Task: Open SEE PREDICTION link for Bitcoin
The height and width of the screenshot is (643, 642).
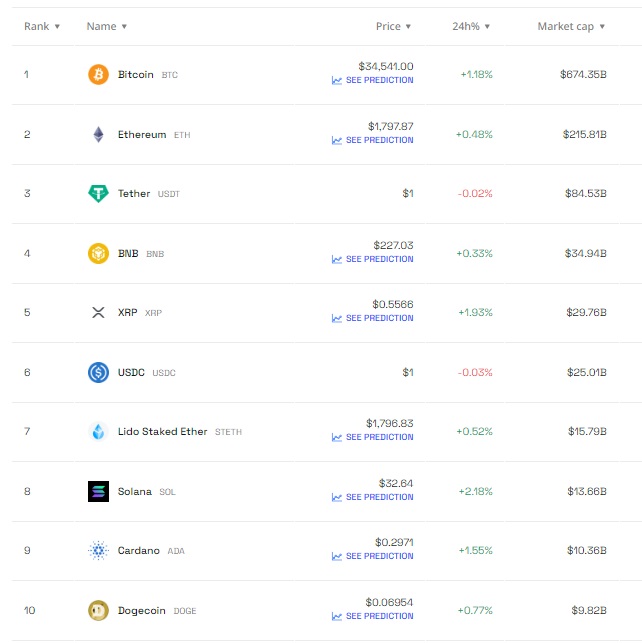Action: pyautogui.click(x=379, y=81)
